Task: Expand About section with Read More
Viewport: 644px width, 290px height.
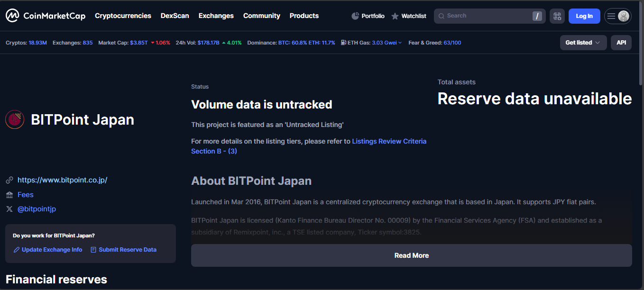Action: tap(411, 255)
